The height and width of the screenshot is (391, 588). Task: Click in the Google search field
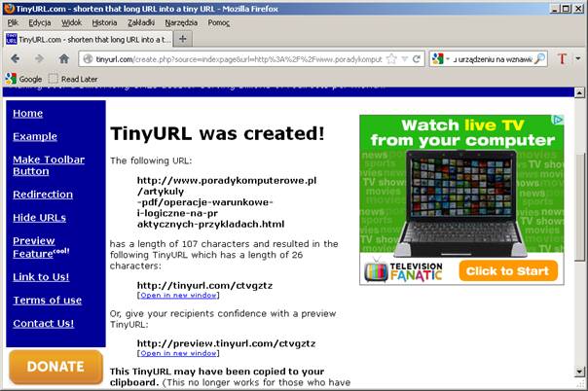(x=493, y=59)
